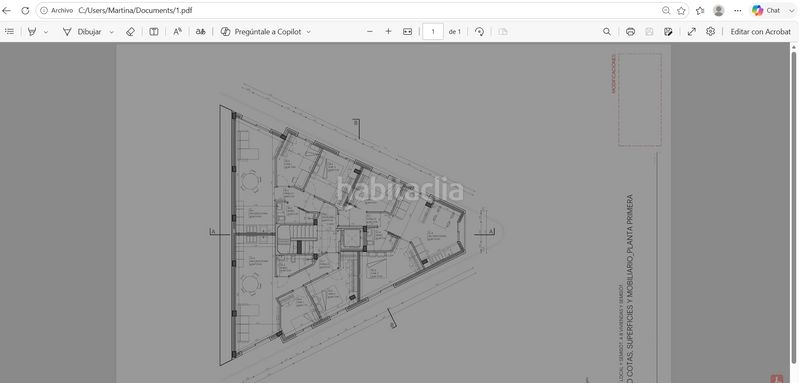Open PDF viewer settings gear

(x=710, y=32)
